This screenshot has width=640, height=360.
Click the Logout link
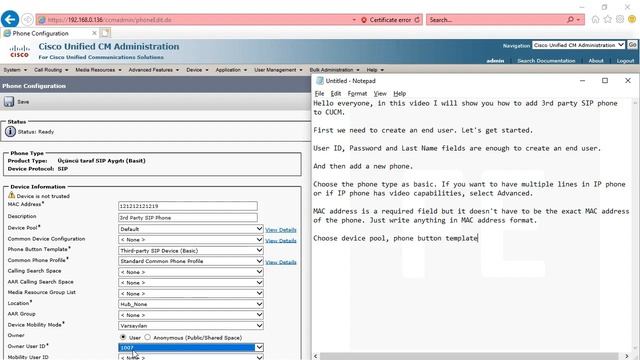[x=625, y=60]
